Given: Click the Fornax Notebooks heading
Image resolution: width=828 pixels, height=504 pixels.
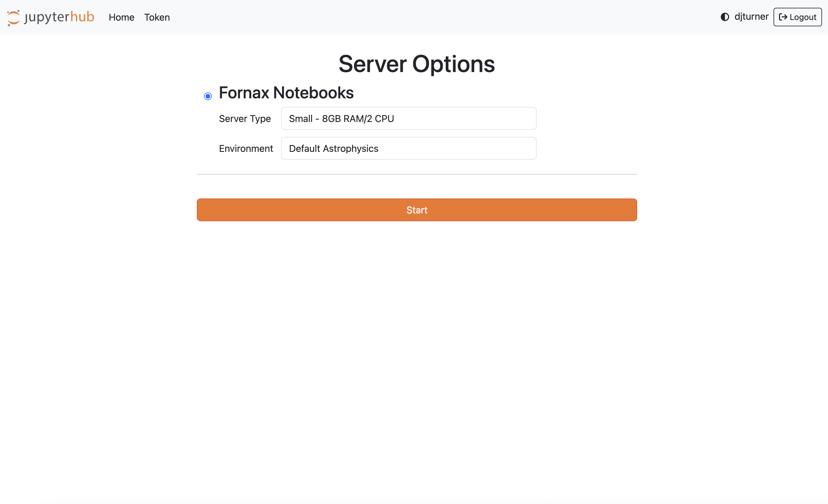Looking at the screenshot, I should pos(286,93).
